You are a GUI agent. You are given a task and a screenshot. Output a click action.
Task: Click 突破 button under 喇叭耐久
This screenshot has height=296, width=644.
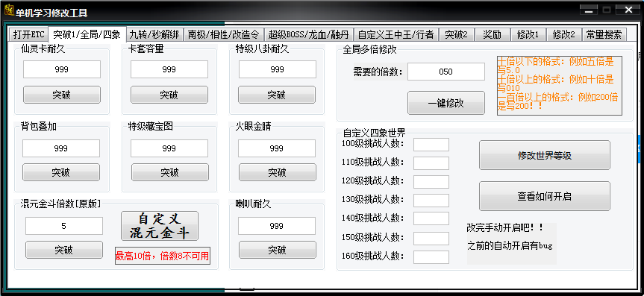(x=278, y=250)
